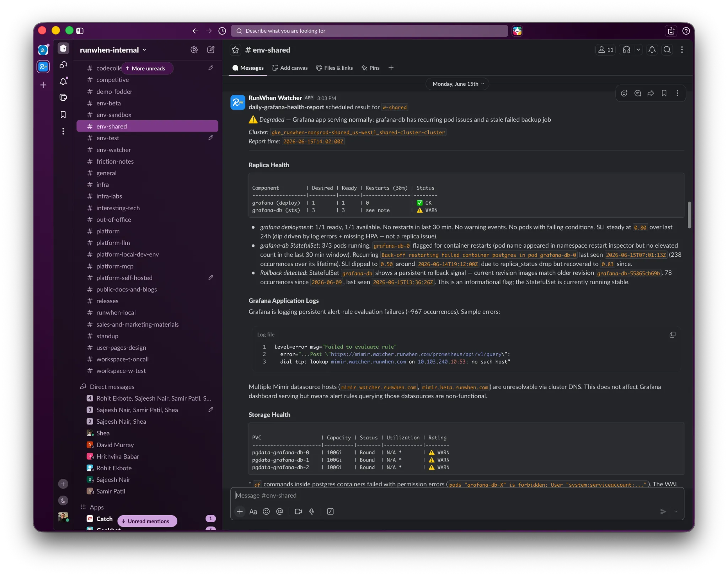The width and height of the screenshot is (728, 576).
Task: Open the Activity bell in the sidebar
Action: coord(63,81)
